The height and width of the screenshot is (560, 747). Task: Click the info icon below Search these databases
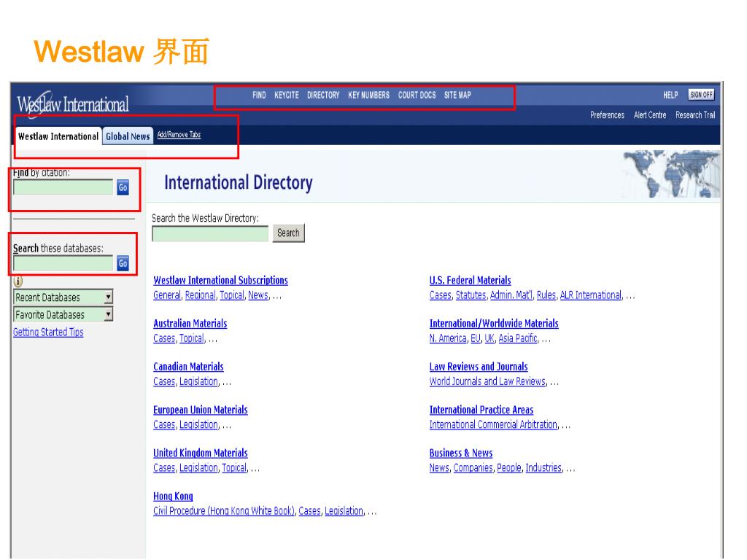click(18, 281)
